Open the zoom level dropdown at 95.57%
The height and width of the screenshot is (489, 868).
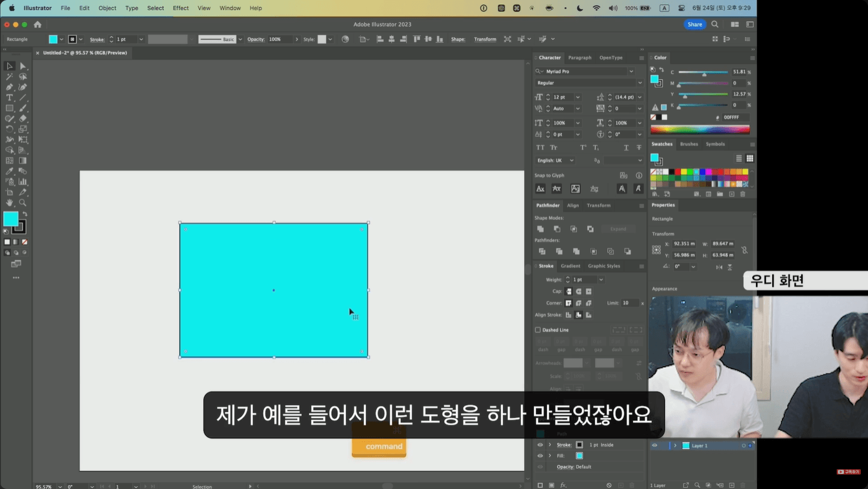[60, 486]
